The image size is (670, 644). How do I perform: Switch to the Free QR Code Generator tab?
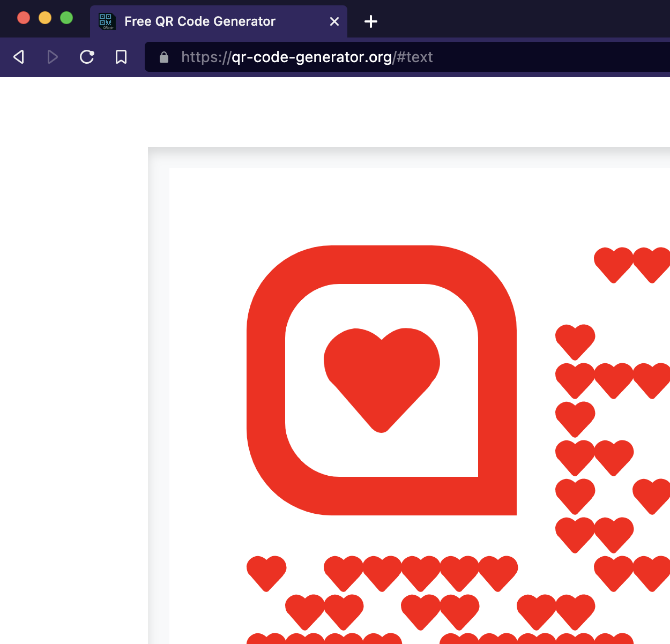(200, 21)
